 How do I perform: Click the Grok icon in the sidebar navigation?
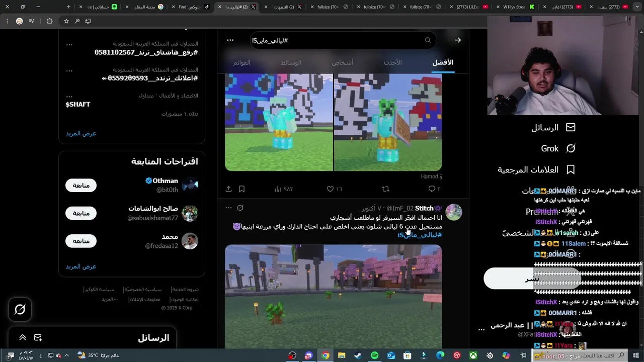tap(571, 149)
